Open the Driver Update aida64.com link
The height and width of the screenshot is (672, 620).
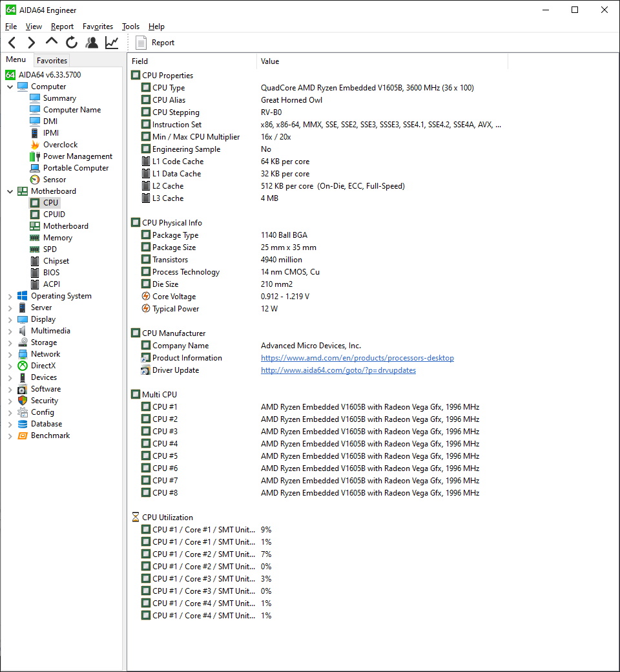coord(338,370)
